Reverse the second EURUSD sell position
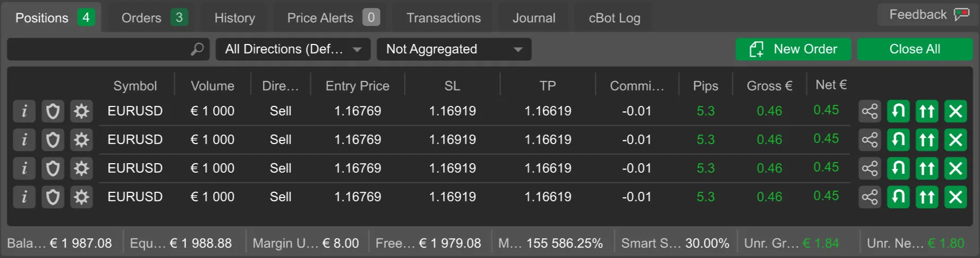Viewport: 980px width, 258px height. (898, 140)
